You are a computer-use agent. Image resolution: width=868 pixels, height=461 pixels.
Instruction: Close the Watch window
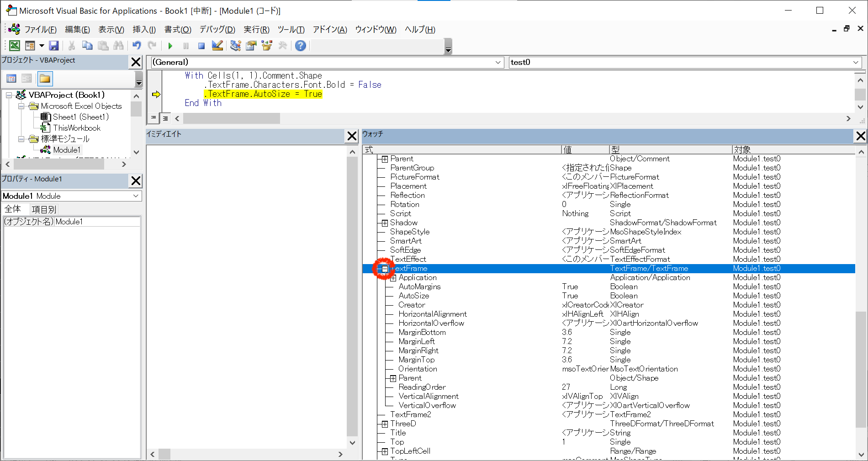coord(861,136)
